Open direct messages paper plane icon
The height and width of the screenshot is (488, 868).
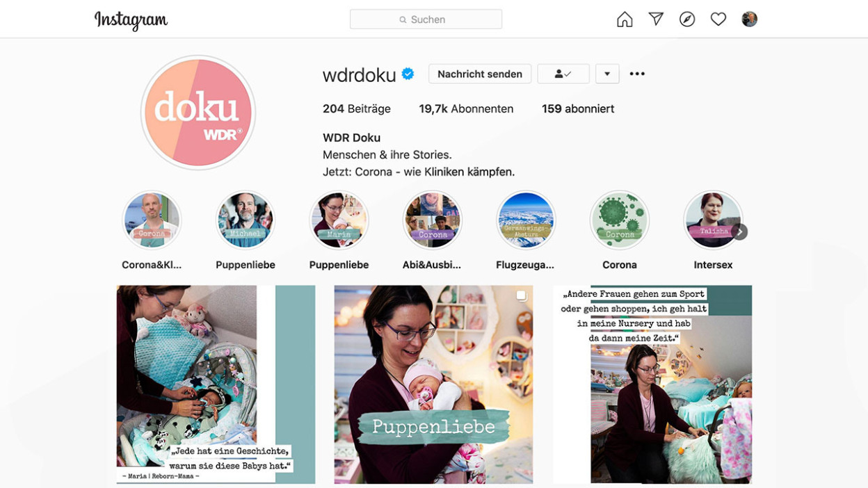pos(656,19)
